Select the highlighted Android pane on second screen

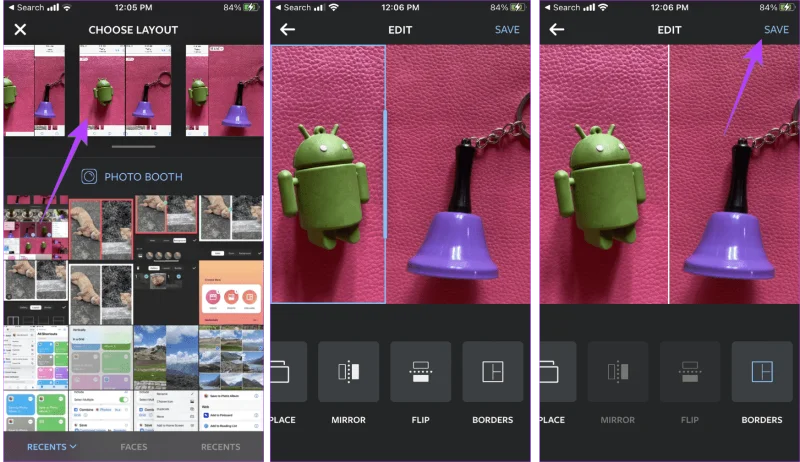pyautogui.click(x=328, y=174)
